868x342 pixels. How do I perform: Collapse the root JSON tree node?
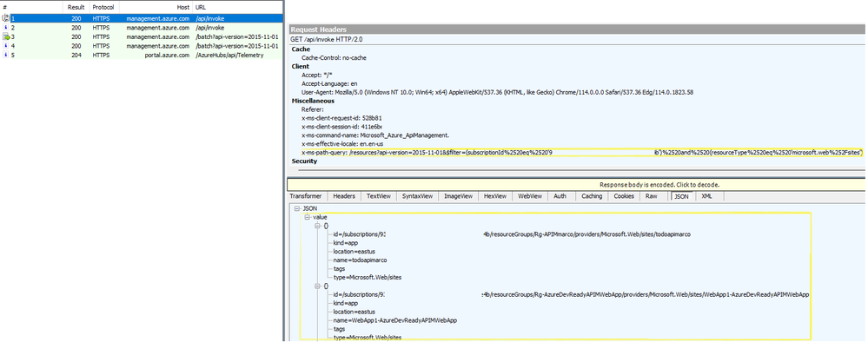point(297,208)
